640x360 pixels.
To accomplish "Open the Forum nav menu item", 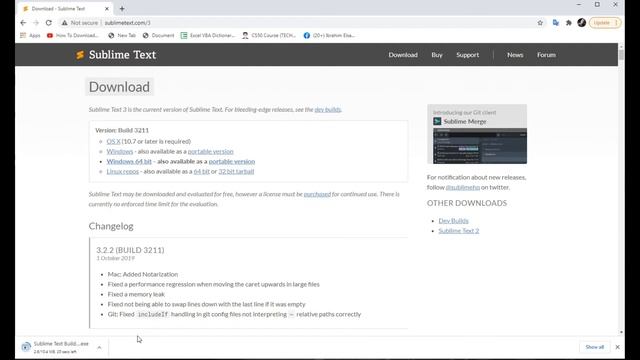I will (x=546, y=55).
